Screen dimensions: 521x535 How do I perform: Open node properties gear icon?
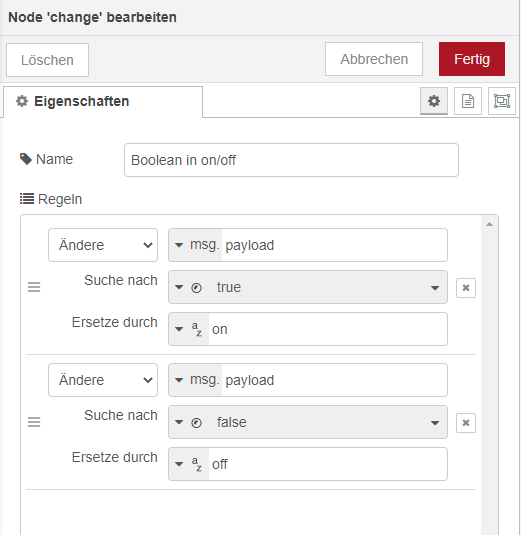pyautogui.click(x=434, y=101)
